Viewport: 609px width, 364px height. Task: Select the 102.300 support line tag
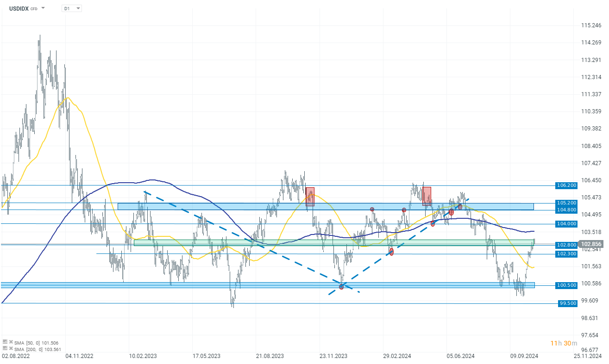click(566, 254)
